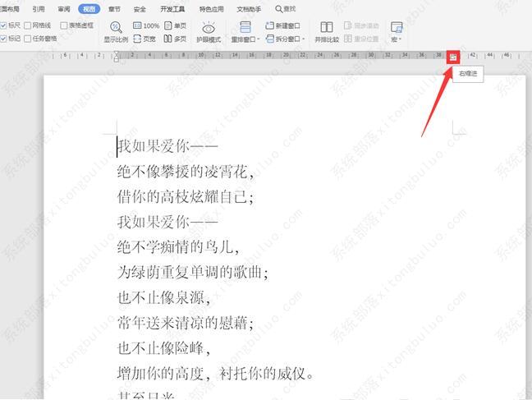Image resolution: width=532 pixels, height=400 pixels.
Task: Open the 引用 references tab
Action: tap(39, 9)
